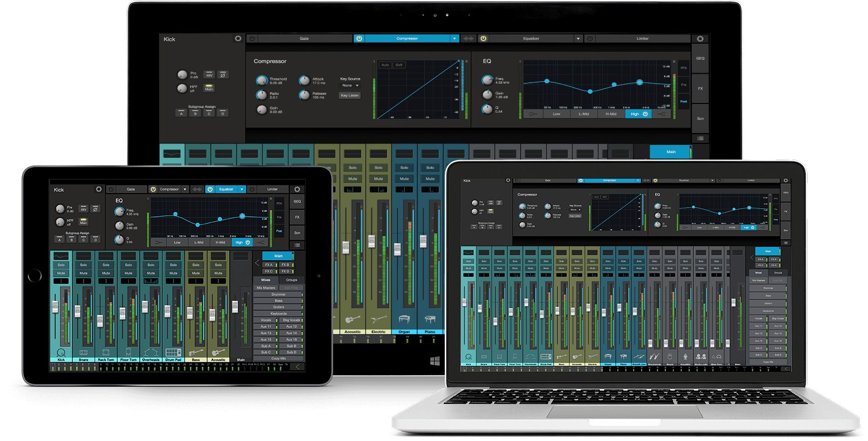Select the Drummer mix on tablet
Screen dimensions: 868x441
tap(279, 294)
